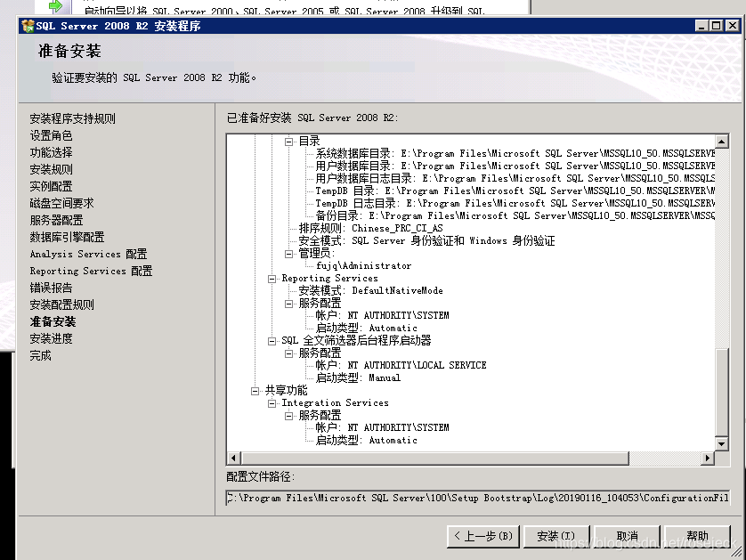
Task: Select the 设置角色 step
Action: [x=52, y=135]
